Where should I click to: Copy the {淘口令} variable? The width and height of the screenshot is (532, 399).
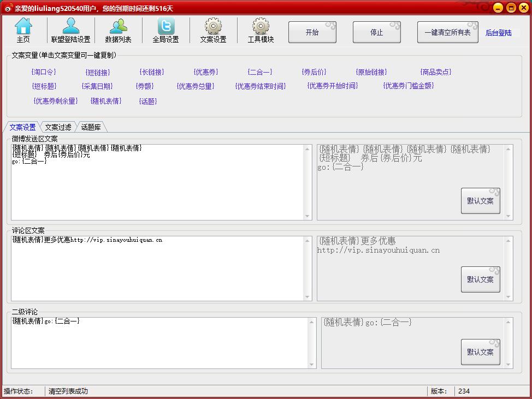[x=44, y=72]
